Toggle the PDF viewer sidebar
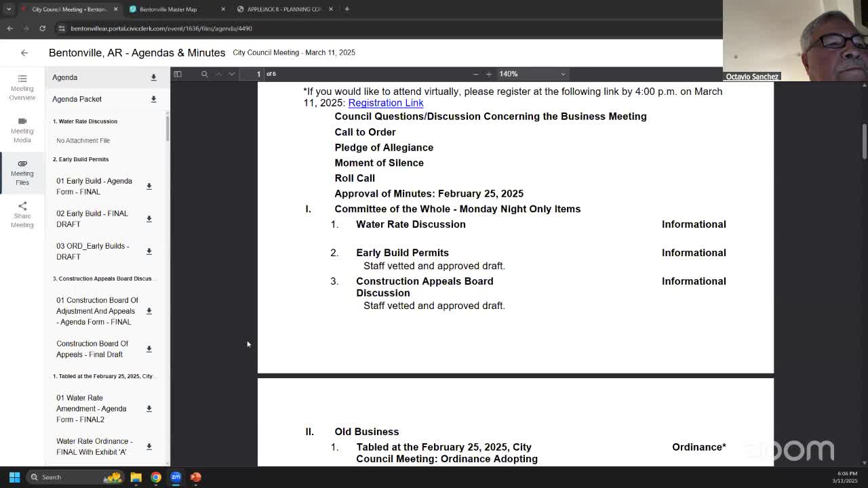This screenshot has height=488, width=868. [x=178, y=74]
